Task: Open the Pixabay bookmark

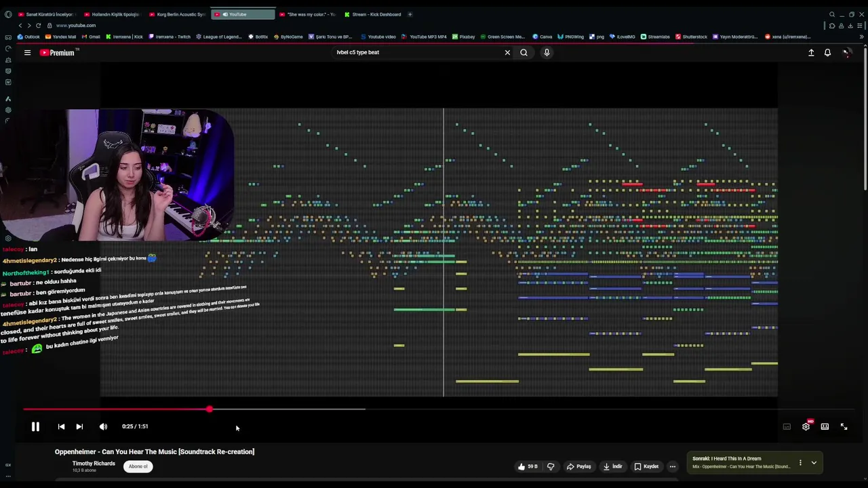Action: (463, 37)
